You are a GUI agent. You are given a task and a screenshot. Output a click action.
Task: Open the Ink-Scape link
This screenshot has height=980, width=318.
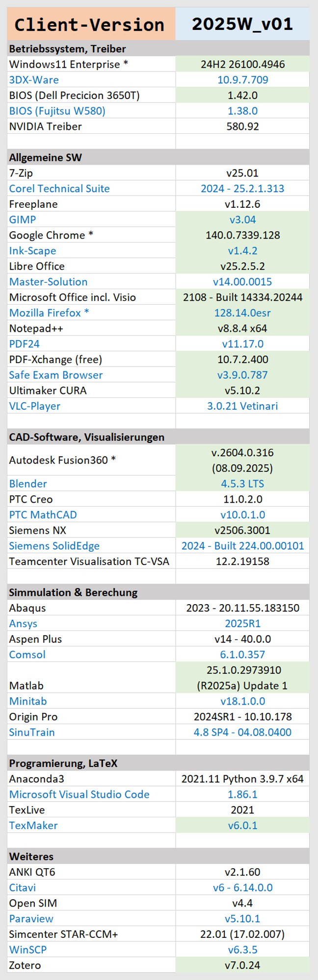click(32, 251)
